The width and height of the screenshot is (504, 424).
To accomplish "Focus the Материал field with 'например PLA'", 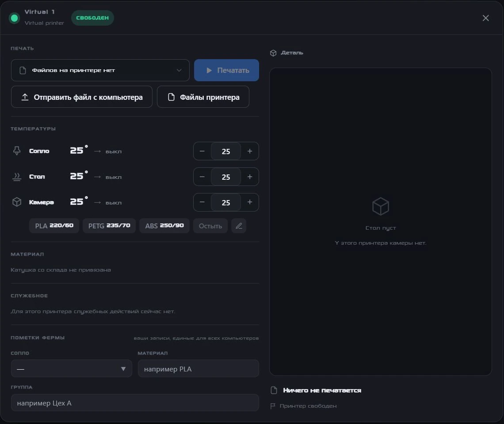I will click(x=199, y=368).
